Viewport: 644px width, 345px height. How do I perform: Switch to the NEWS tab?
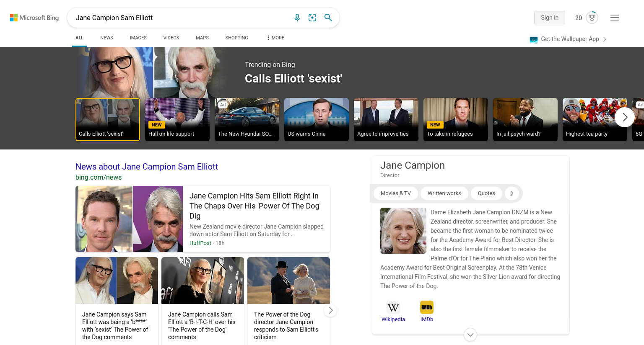106,38
